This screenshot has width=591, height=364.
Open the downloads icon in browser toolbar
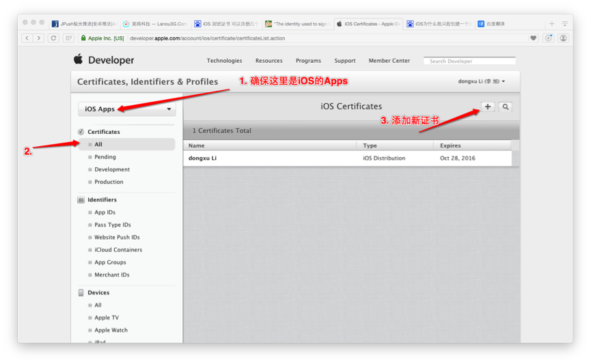coord(549,38)
